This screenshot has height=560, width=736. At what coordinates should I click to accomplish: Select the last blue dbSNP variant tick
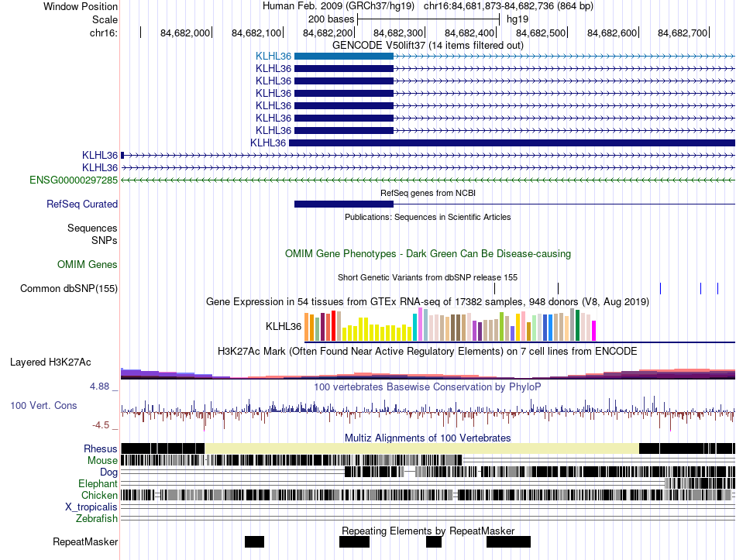click(717, 289)
